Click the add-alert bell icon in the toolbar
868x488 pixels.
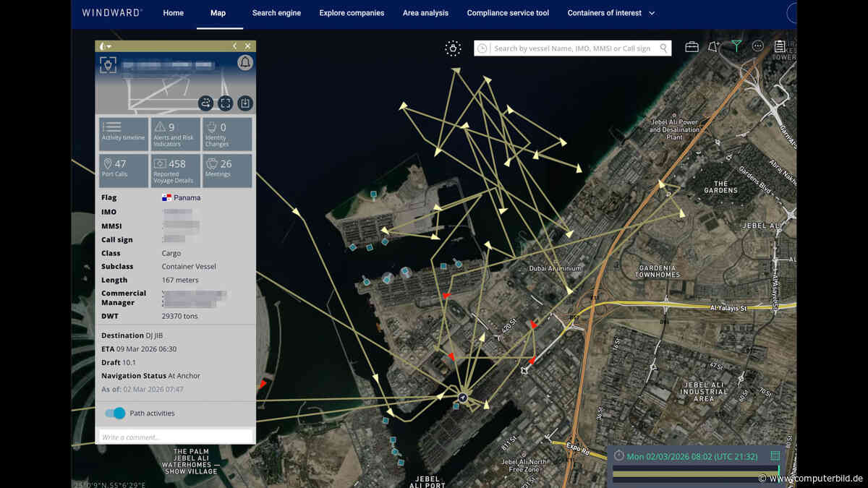[x=714, y=47]
